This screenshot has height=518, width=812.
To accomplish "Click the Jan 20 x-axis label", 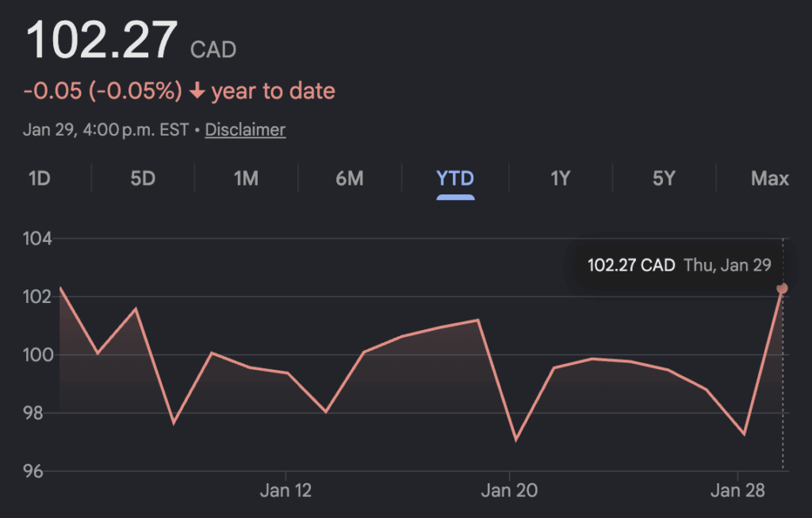I will tap(509, 491).
